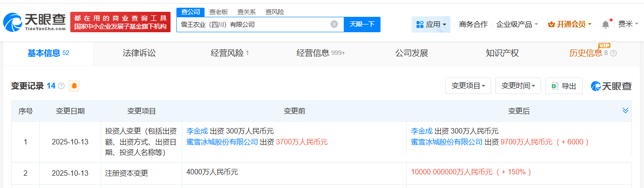Screen dimensions: 644x188
Task: Open the 开通会员 dropdown
Action: coord(570,25)
